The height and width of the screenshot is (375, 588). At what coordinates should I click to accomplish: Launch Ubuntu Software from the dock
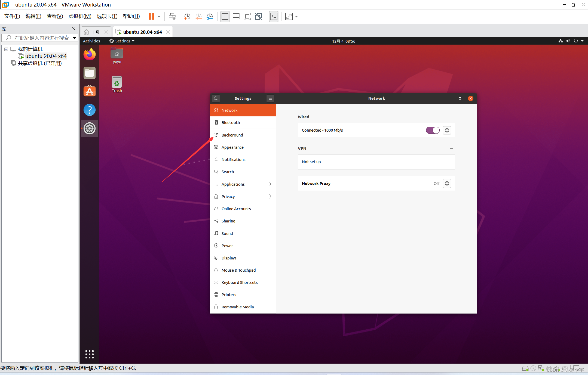(90, 91)
